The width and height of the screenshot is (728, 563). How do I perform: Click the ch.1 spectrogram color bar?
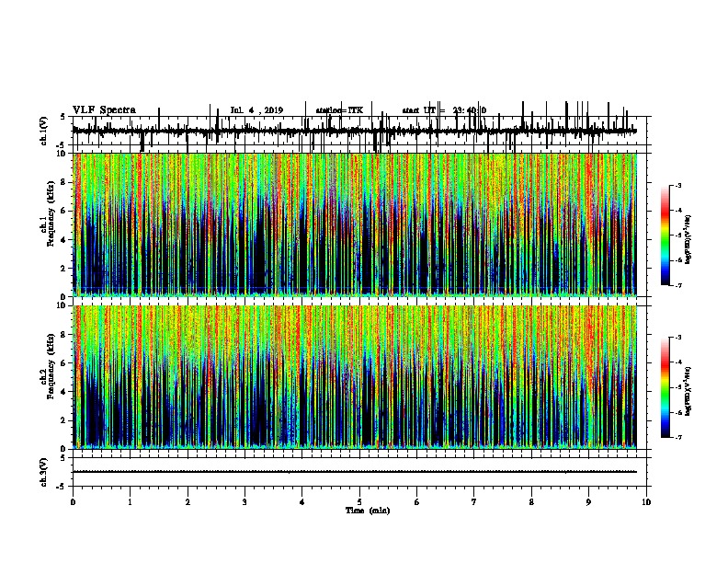pos(665,236)
